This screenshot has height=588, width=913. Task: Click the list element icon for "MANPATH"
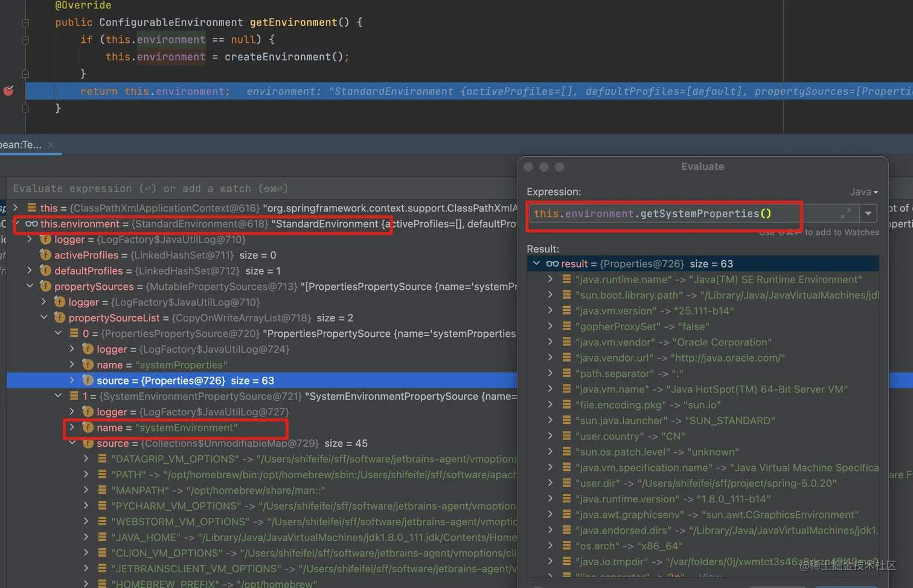102,490
